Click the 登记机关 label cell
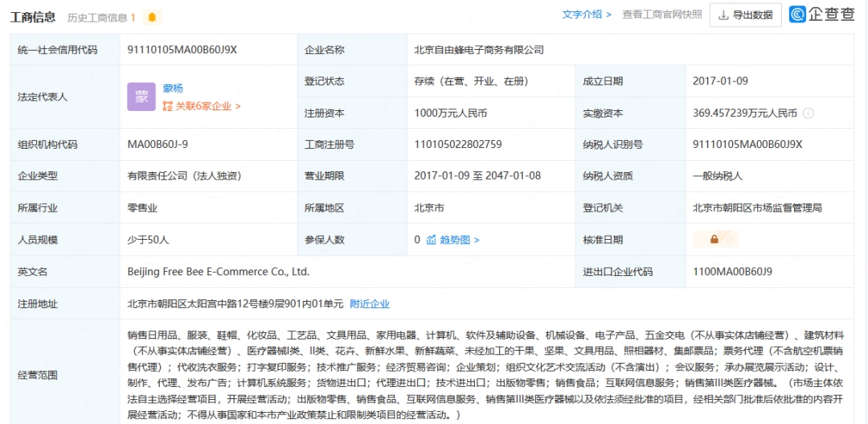Image resolution: width=868 pixels, height=424 pixels. point(631,208)
